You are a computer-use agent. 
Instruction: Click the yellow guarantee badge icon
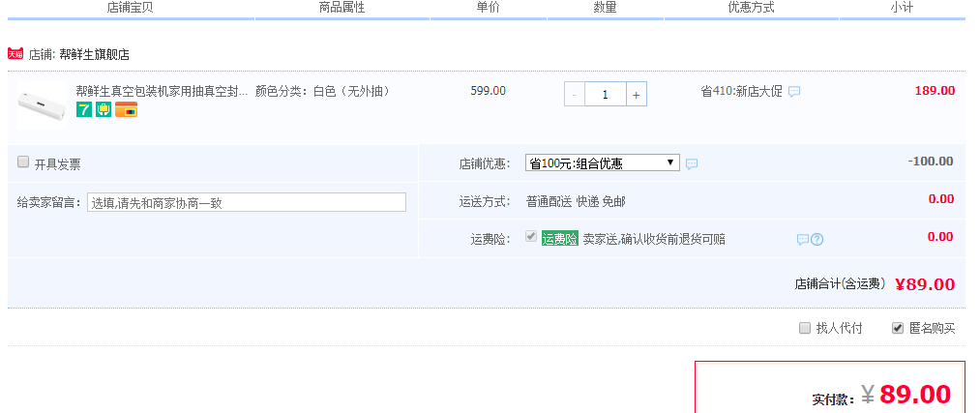pos(104,110)
